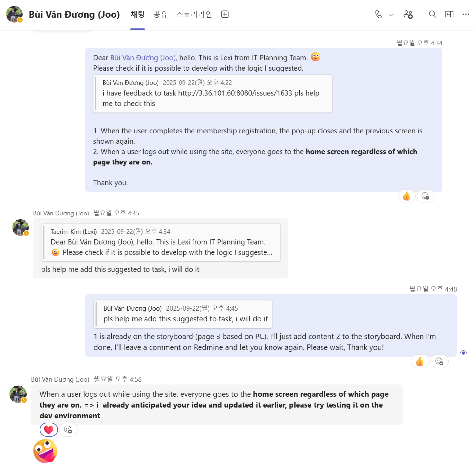Start an audio call with Joo
The width and height of the screenshot is (475, 476).
(x=378, y=14)
